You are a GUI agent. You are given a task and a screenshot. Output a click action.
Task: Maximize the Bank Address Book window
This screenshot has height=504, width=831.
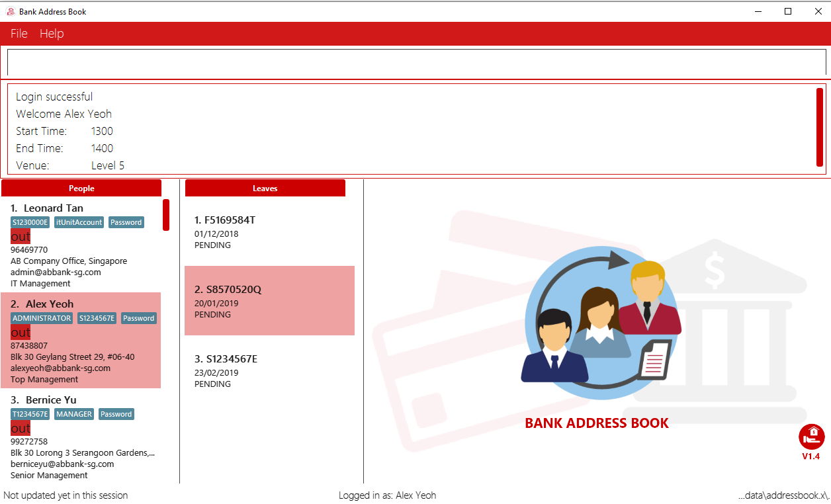pyautogui.click(x=788, y=11)
